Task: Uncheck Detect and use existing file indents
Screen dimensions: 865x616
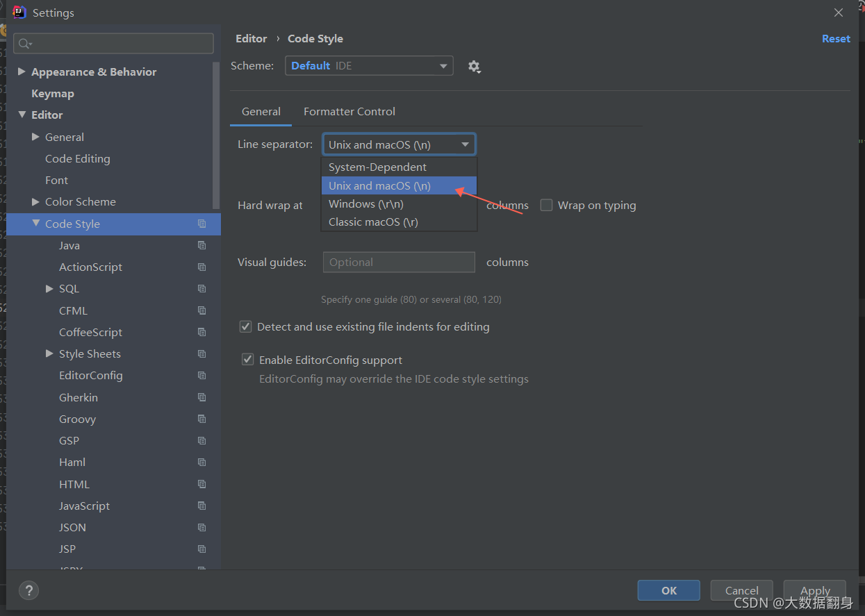Action: (245, 326)
